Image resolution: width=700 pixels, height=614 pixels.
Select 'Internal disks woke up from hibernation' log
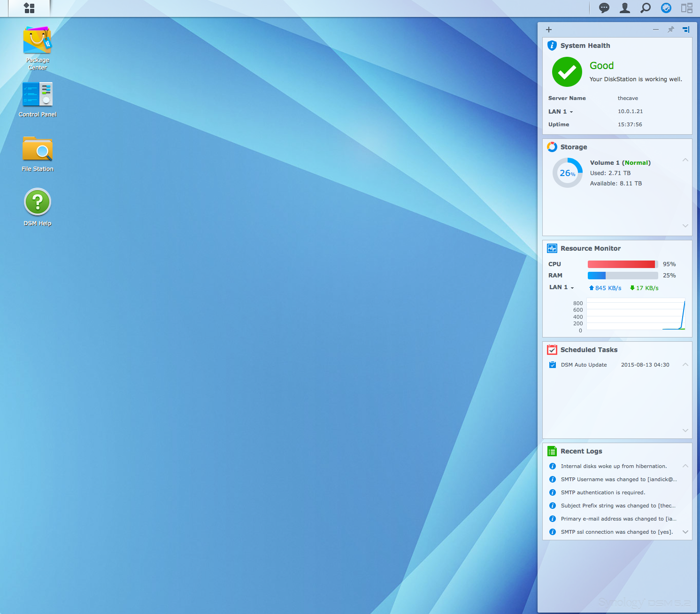pyautogui.click(x=614, y=466)
